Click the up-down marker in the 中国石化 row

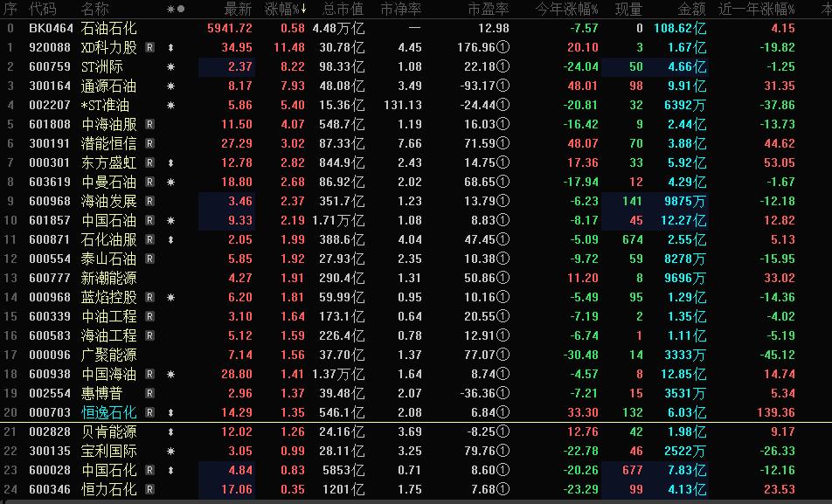point(171,471)
